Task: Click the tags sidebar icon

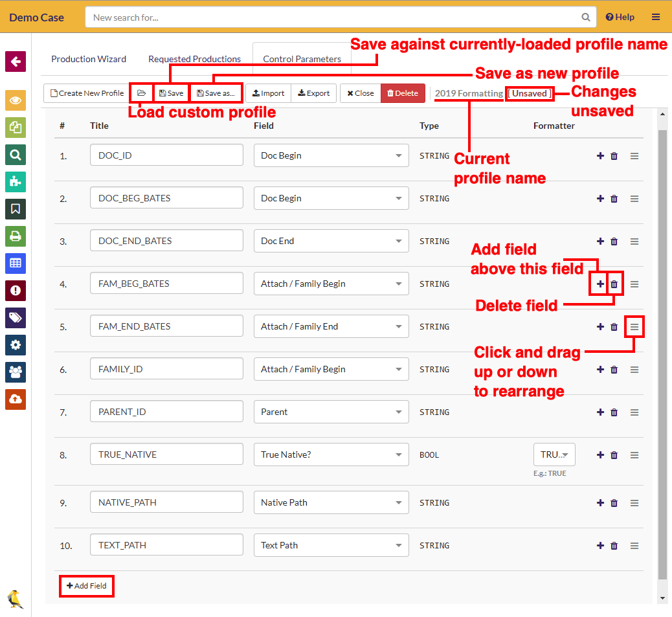Action: (16, 318)
